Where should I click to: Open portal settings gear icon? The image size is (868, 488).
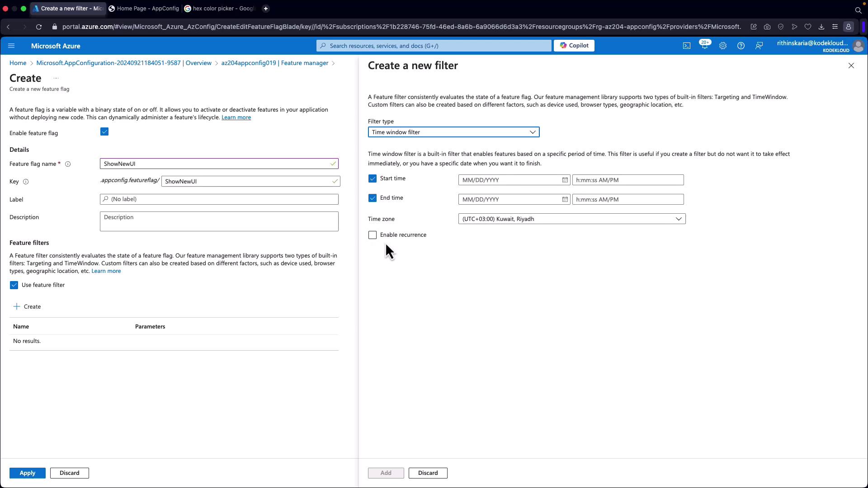(722, 46)
